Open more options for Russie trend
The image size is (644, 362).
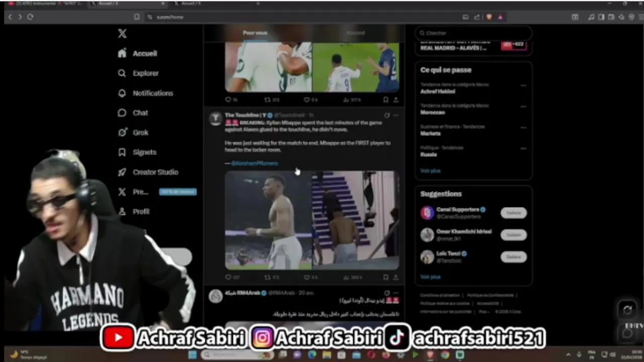523,149
